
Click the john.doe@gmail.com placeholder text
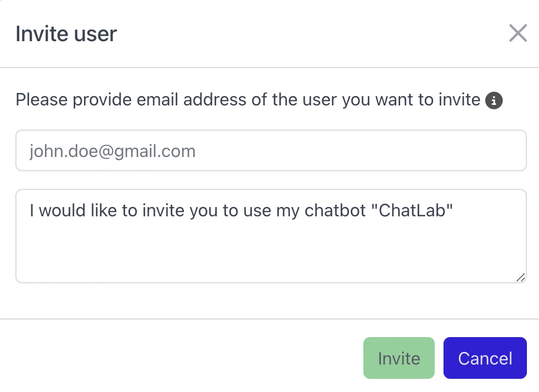coord(113,151)
